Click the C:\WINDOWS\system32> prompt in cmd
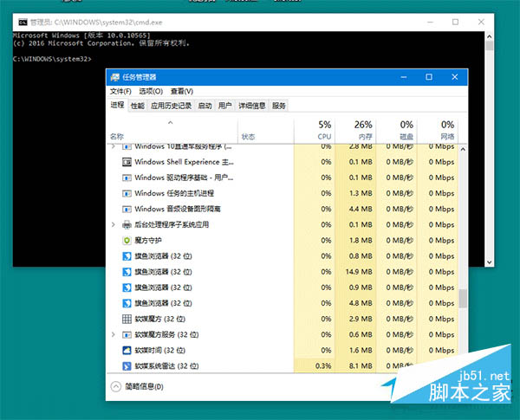The height and width of the screenshot is (420, 520). 52,59
